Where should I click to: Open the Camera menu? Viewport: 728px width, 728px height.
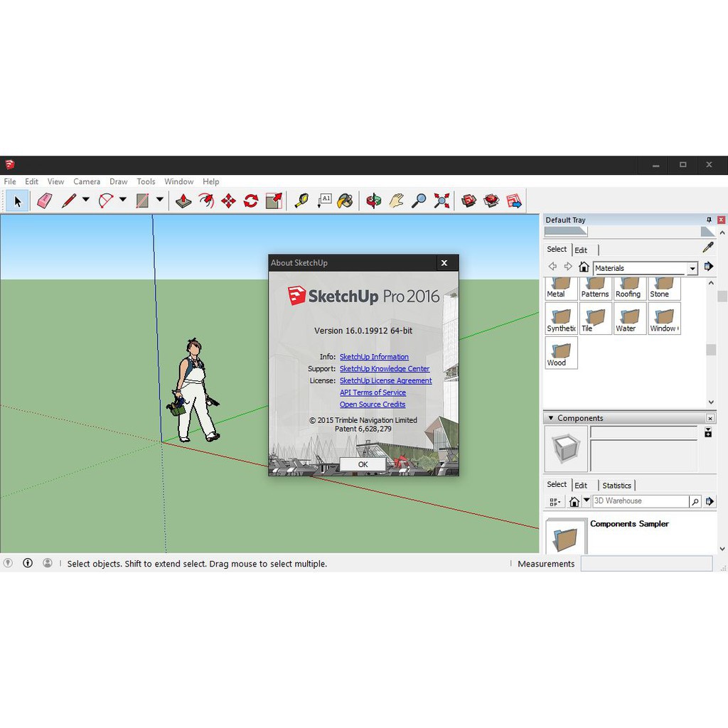[x=87, y=182]
